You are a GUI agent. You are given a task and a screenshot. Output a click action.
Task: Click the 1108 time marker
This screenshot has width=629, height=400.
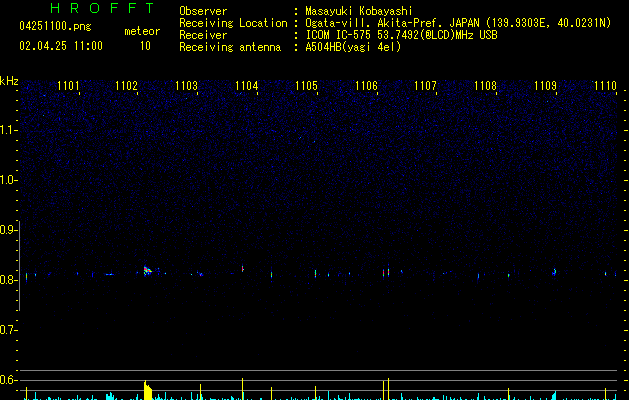[x=485, y=86]
